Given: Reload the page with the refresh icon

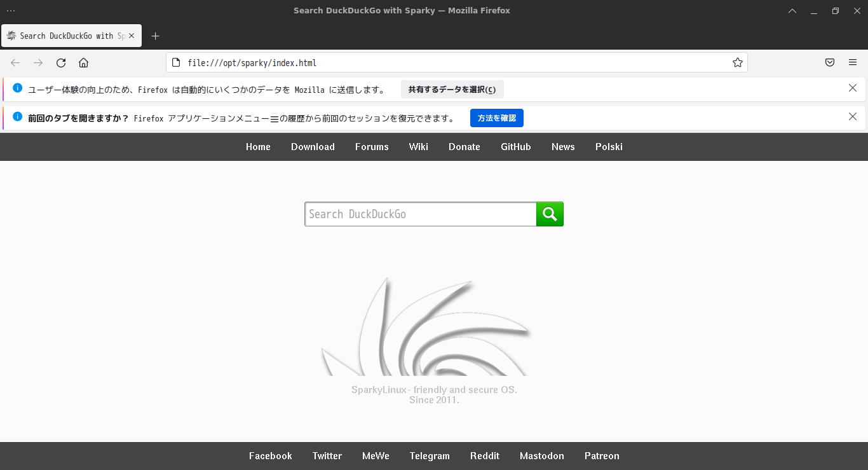Looking at the screenshot, I should pyautogui.click(x=61, y=62).
